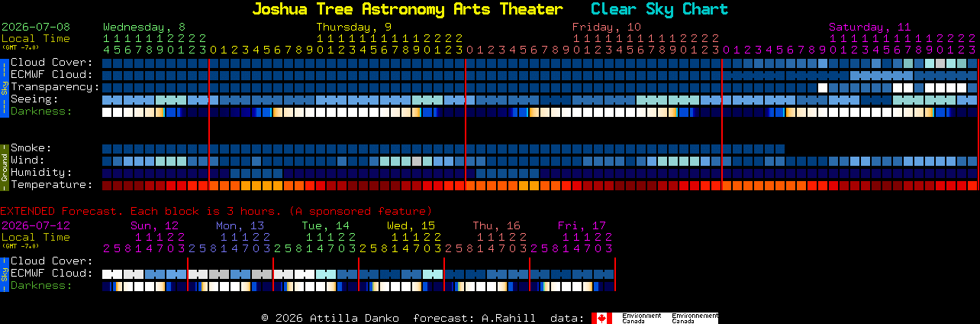Select the Transparency row label
Viewport: 980px width, 324px height.
pos(55,87)
